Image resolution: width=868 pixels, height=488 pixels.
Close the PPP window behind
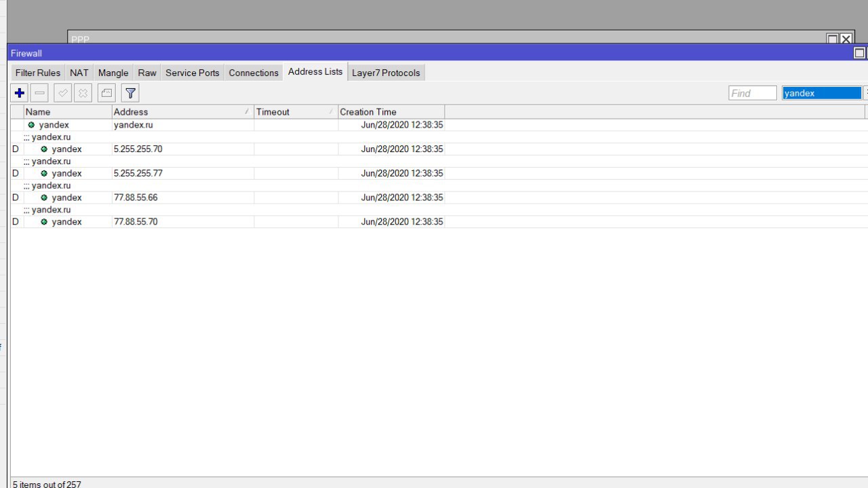[846, 39]
